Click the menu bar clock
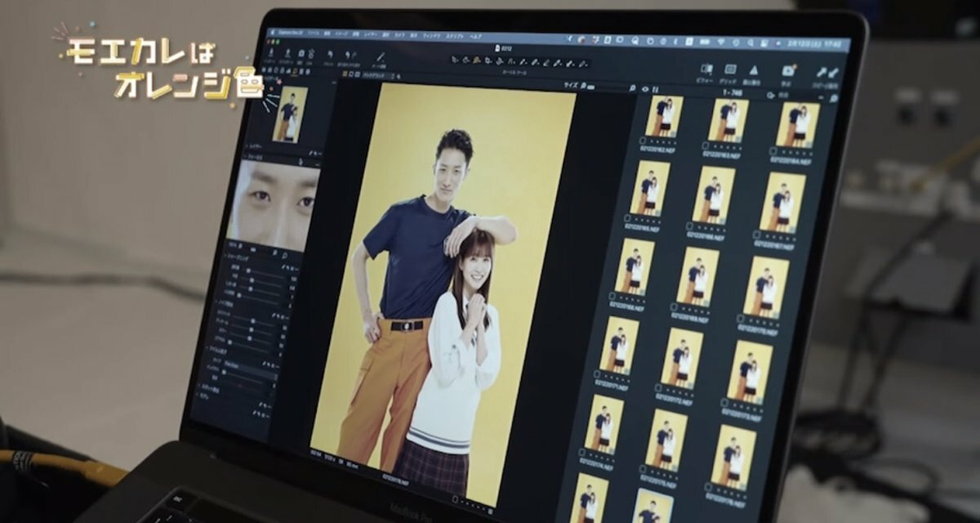This screenshot has height=523, width=980. 815,43
